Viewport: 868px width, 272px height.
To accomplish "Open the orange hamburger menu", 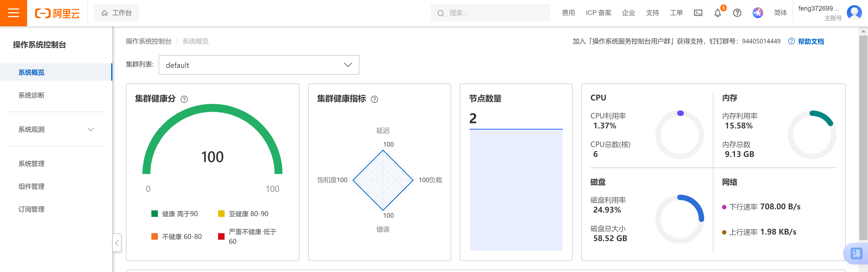I will 14,13.
